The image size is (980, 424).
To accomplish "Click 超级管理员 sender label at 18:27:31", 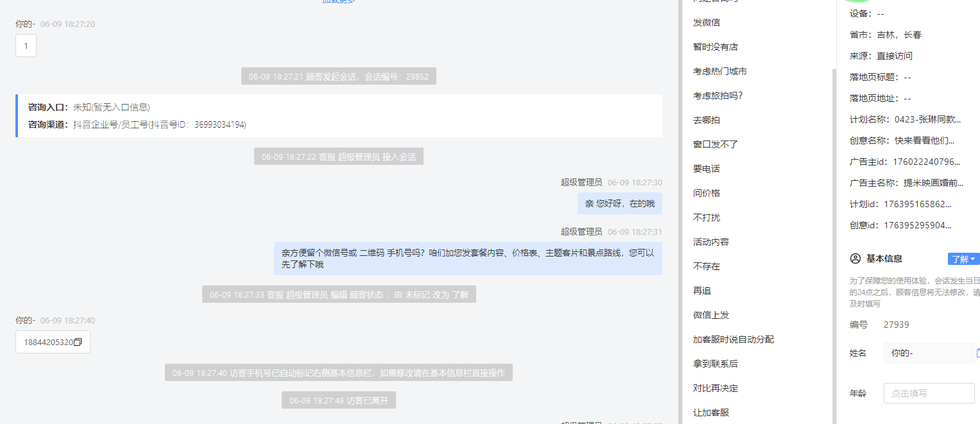I will 581,231.
